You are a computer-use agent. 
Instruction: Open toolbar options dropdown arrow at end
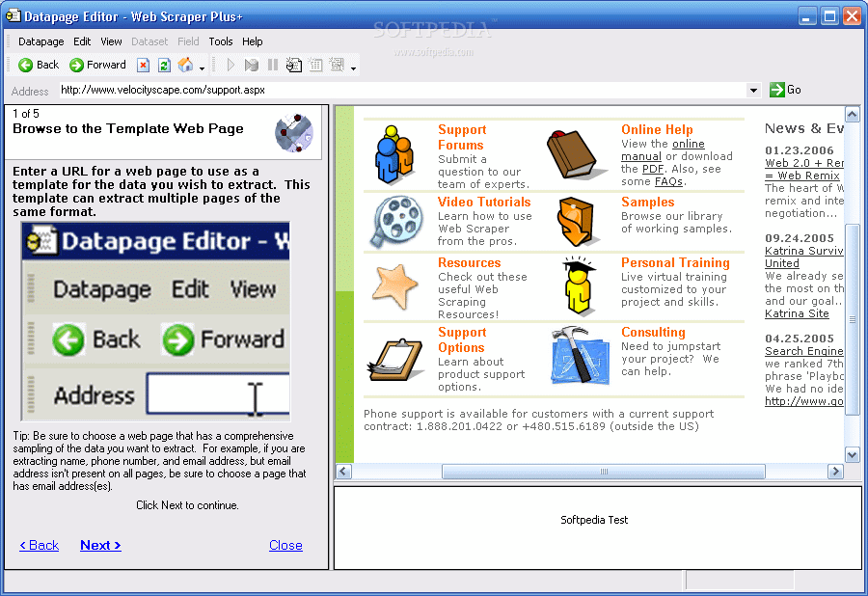pyautogui.click(x=353, y=68)
